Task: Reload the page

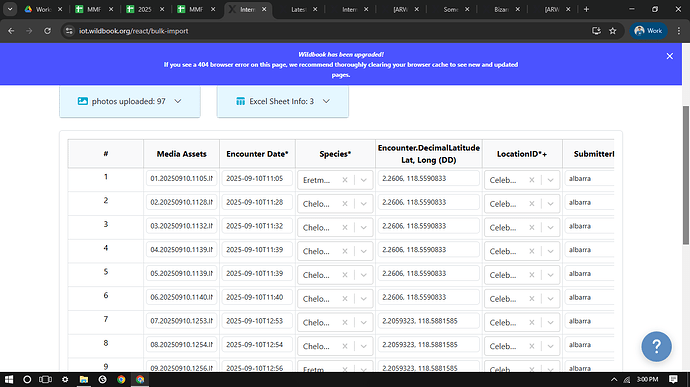Action: click(x=48, y=31)
